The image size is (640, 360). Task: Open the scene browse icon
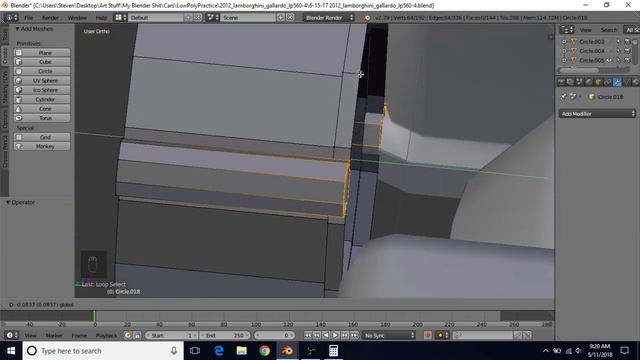(x=213, y=18)
